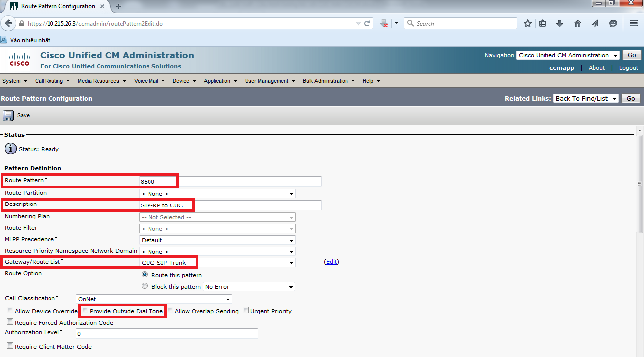Open the Related Links dropdown
644x357 pixels.
[586, 99]
